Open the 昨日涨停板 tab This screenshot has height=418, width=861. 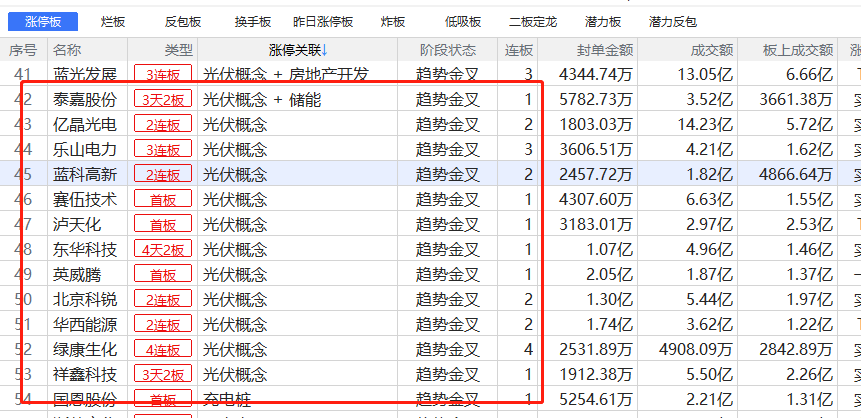point(323,22)
